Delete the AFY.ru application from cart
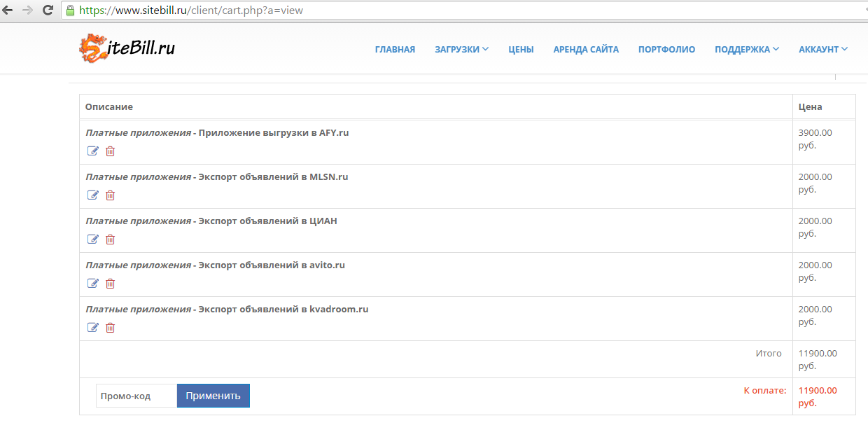Screen dimensions: 868x423 tap(110, 151)
